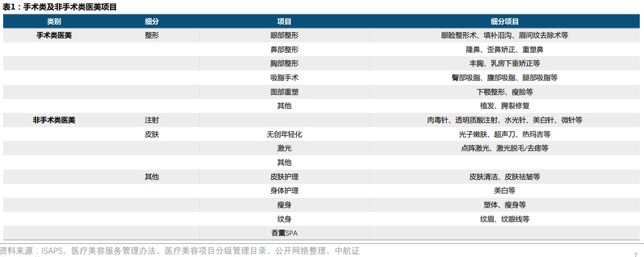Click the 整形 subdivision cell
Viewport: 644px width, 257px height.
[152, 36]
